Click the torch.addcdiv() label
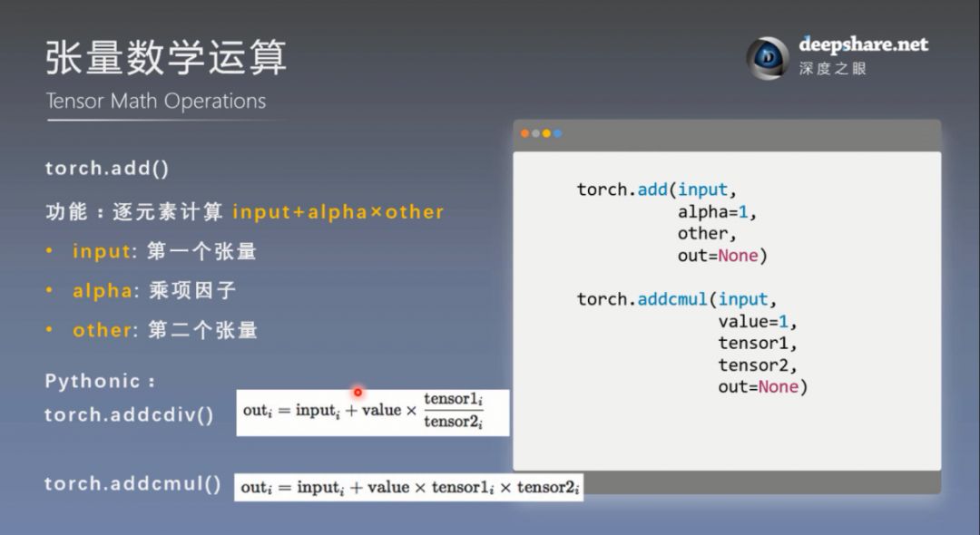The image size is (980, 535). coord(129,416)
